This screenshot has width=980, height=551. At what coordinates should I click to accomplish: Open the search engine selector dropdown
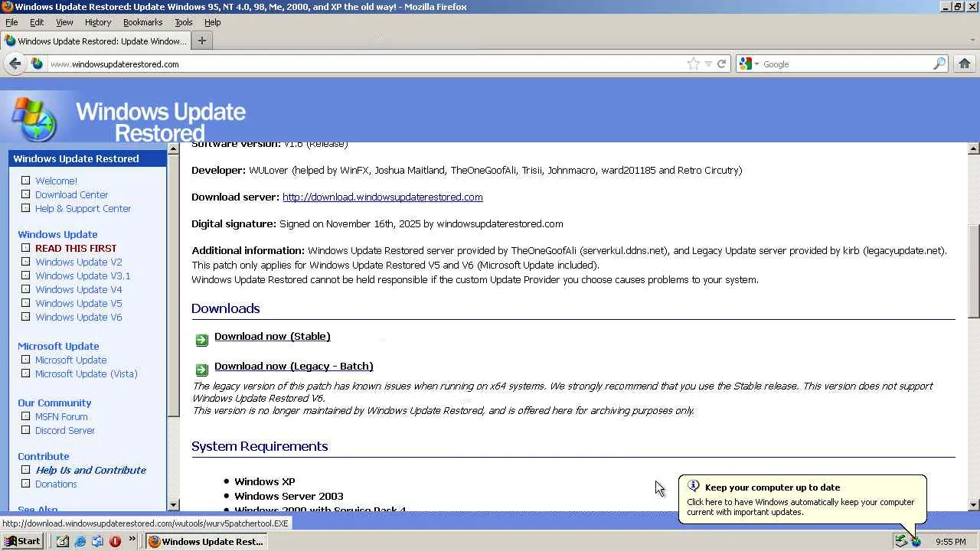pos(757,64)
